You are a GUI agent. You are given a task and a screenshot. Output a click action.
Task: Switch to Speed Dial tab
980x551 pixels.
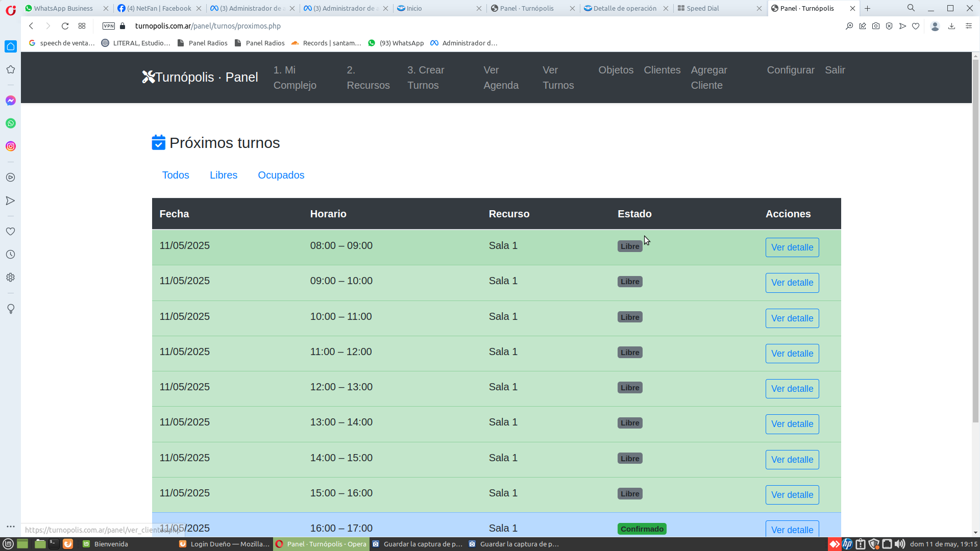(x=720, y=8)
